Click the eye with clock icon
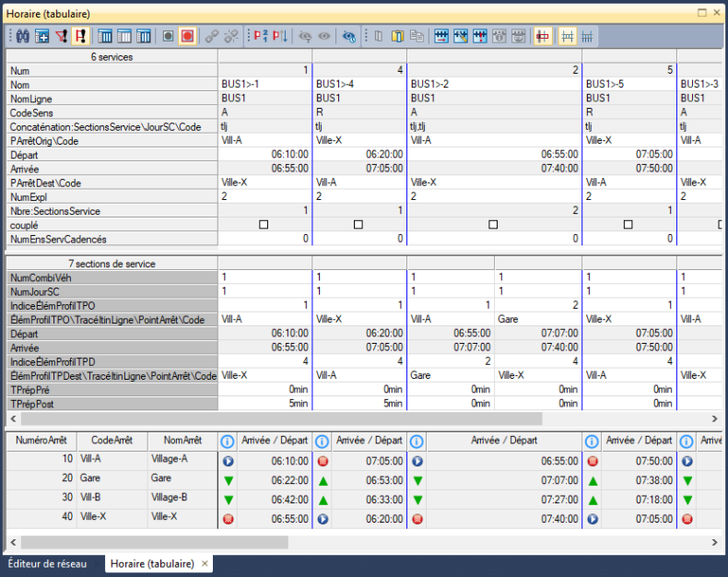Screen dimensions: 728x577 click(x=349, y=36)
